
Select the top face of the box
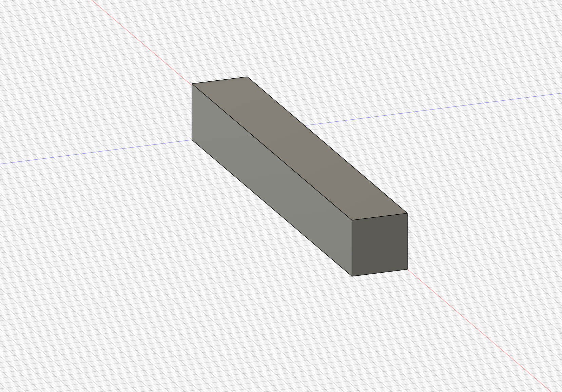point(299,148)
